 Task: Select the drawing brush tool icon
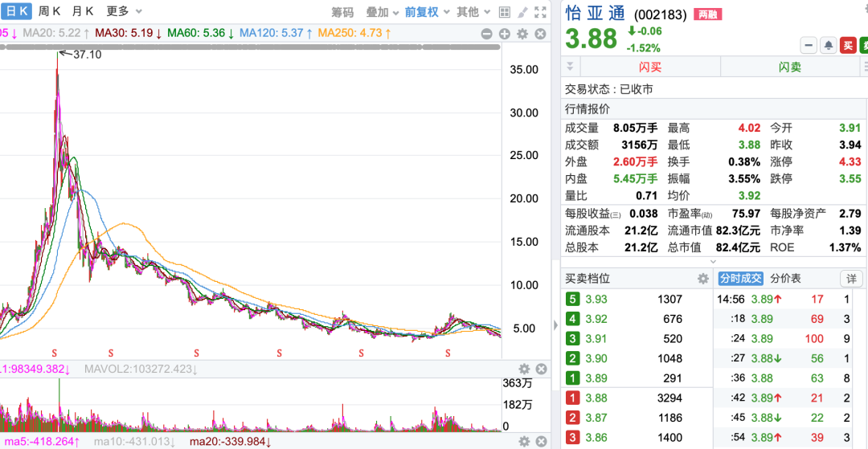click(x=522, y=11)
